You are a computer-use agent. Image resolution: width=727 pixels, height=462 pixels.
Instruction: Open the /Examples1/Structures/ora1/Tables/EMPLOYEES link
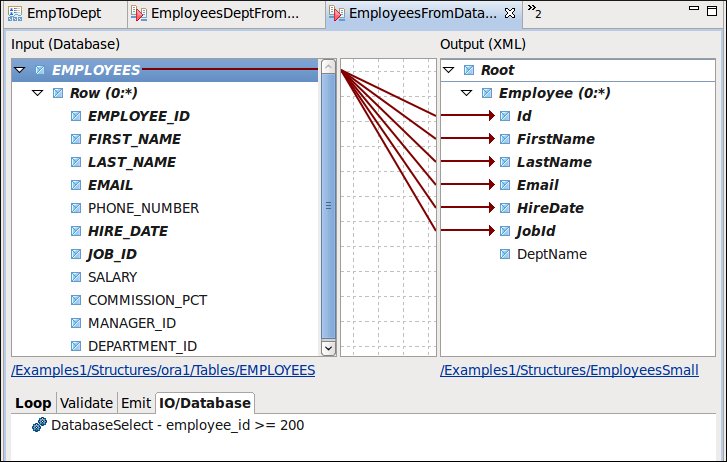coord(163,370)
